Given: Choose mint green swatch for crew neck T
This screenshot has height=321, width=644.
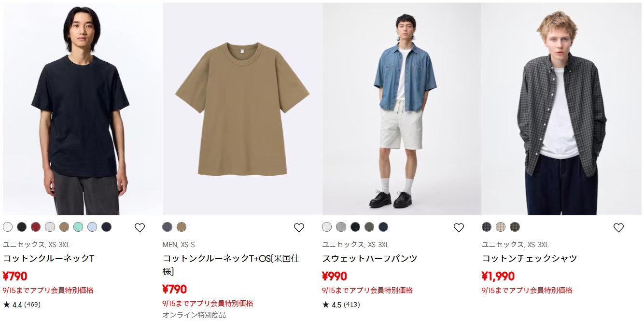Looking at the screenshot, I should pyautogui.click(x=78, y=227).
